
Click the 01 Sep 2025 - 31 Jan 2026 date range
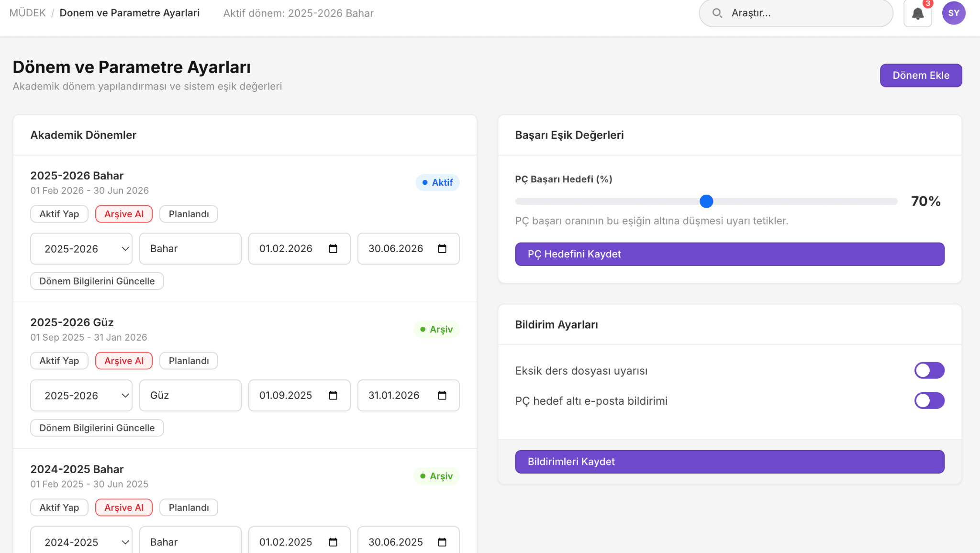pos(89,337)
